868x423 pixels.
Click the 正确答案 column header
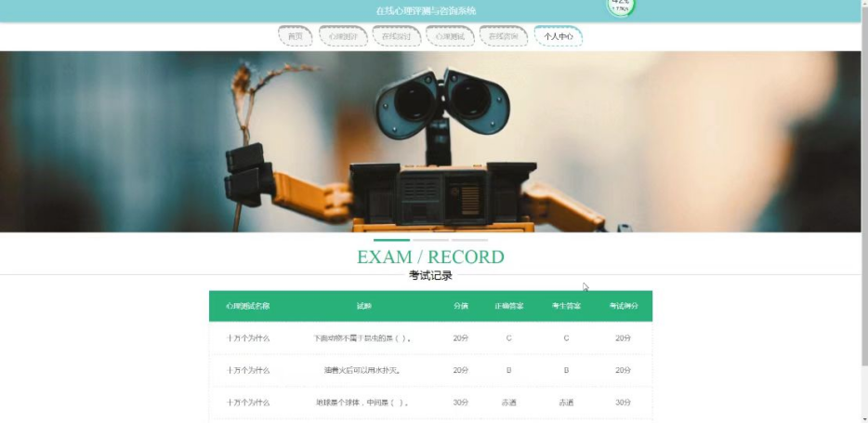tap(509, 306)
